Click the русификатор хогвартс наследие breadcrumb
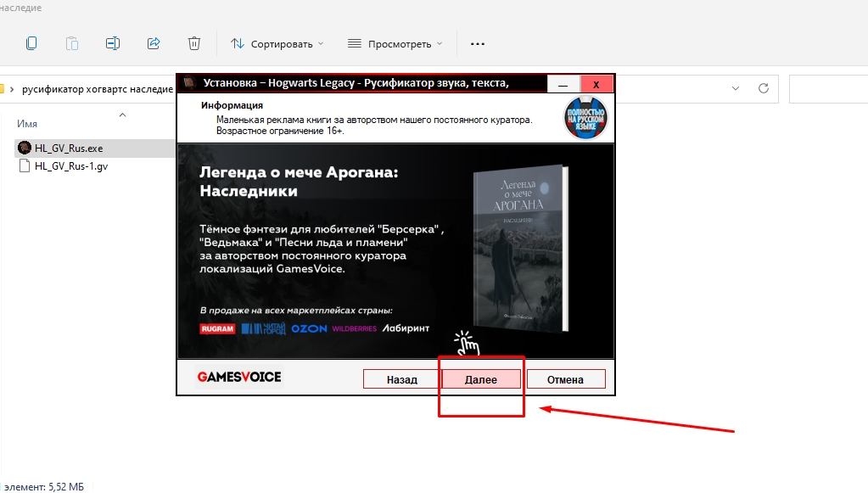Viewport: 868px width, 493px height. pyautogui.click(x=98, y=89)
